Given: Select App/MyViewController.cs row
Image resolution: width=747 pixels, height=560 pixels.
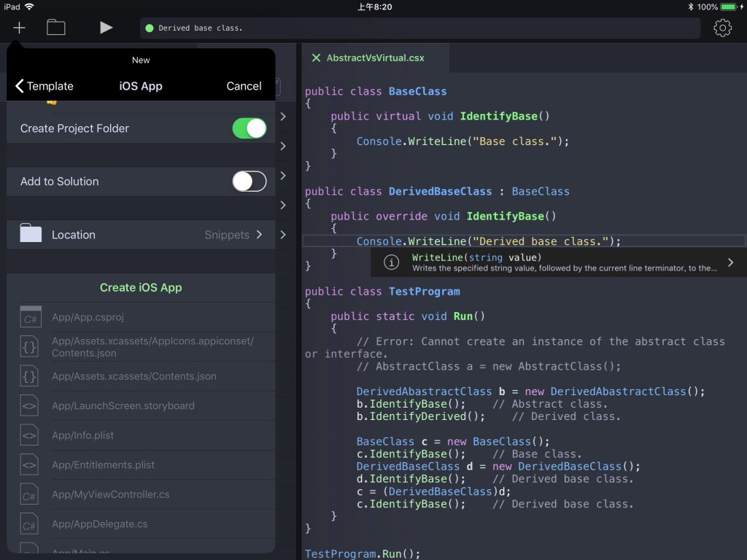Looking at the screenshot, I should [141, 494].
